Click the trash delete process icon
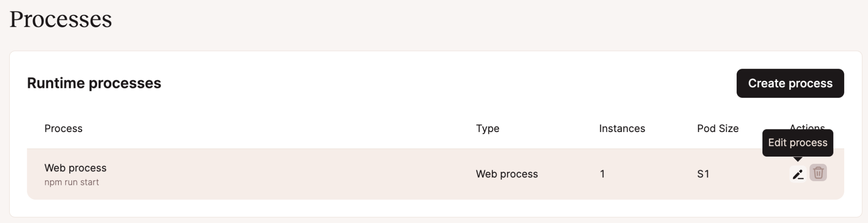Image resolution: width=868 pixels, height=223 pixels. click(x=818, y=173)
